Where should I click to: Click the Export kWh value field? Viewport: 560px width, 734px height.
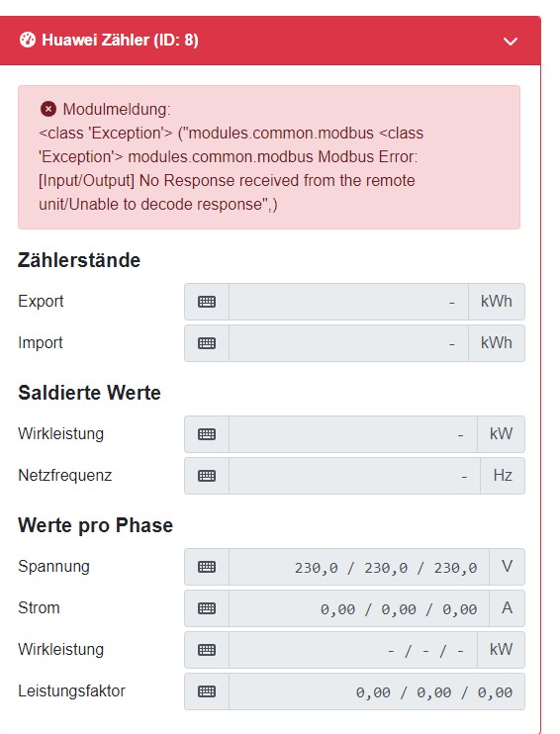point(348,302)
